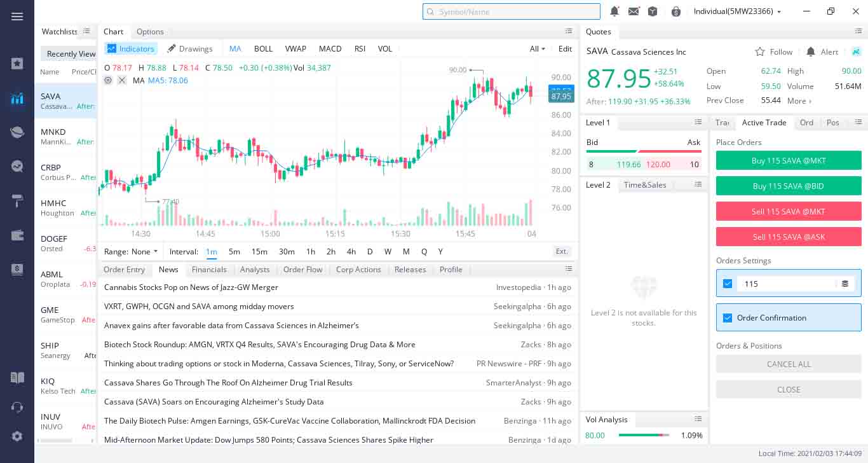Click the star icon next to Follow

coord(759,52)
